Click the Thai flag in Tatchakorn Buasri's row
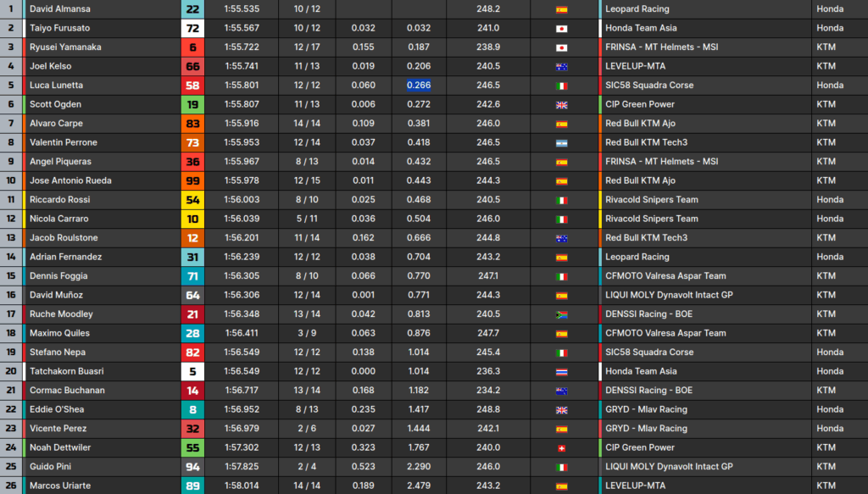 tap(561, 372)
